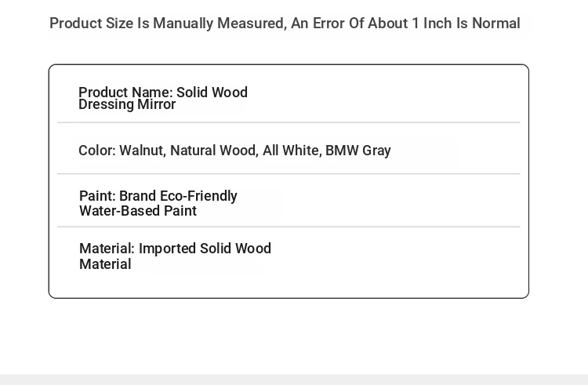This screenshot has width=588, height=385.
Task: Click the 'Dressing Mirror' text
Action: 127,104
